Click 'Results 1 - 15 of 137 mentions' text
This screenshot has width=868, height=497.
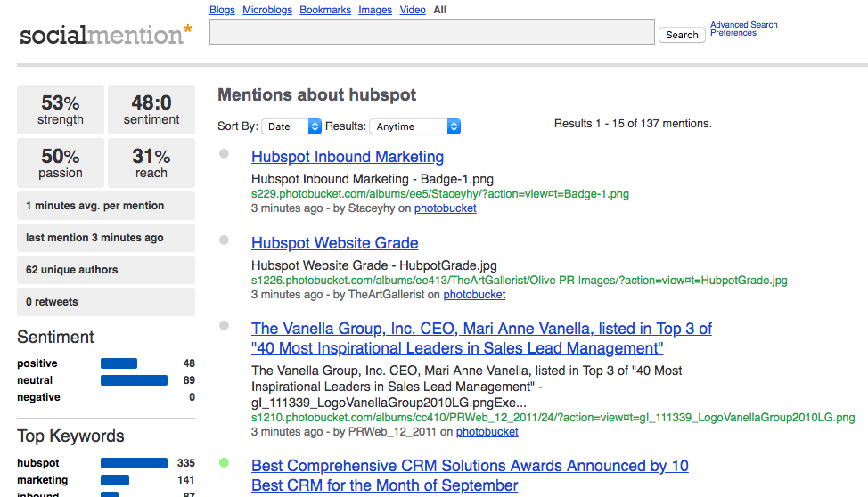(x=633, y=124)
